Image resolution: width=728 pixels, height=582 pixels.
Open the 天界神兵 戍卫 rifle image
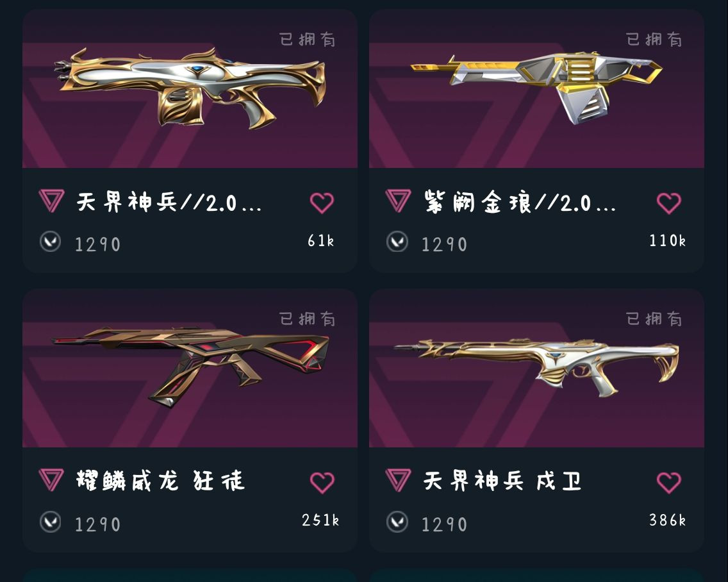click(536, 367)
